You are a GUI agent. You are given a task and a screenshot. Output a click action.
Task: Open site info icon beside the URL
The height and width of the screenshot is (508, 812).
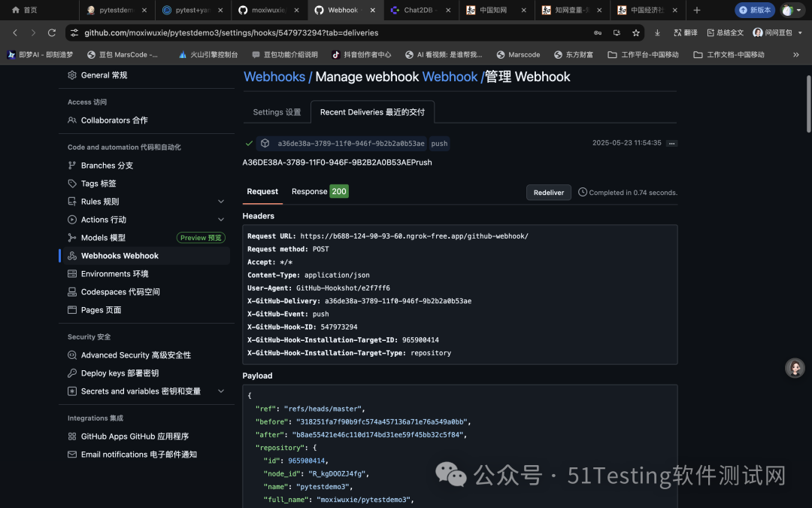click(x=74, y=32)
